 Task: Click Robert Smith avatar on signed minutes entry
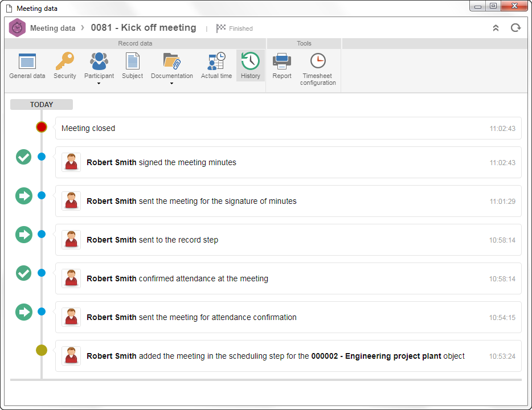[71, 162]
